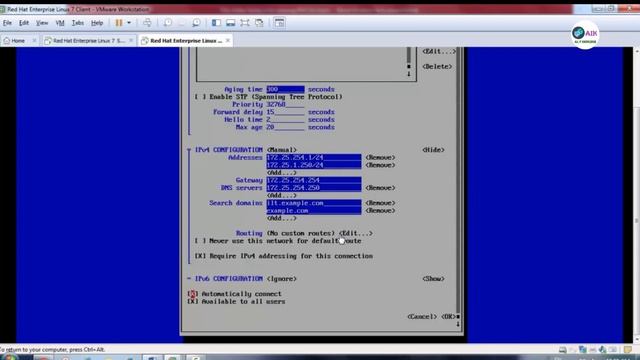Close the Home tab
Viewport: 640px width, 360px height.
[x=34, y=41]
